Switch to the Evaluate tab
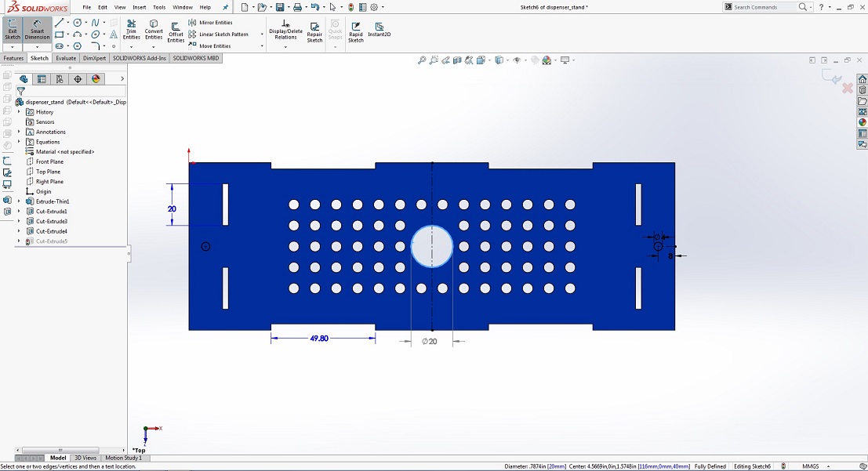The height and width of the screenshot is (471, 868). coord(66,58)
